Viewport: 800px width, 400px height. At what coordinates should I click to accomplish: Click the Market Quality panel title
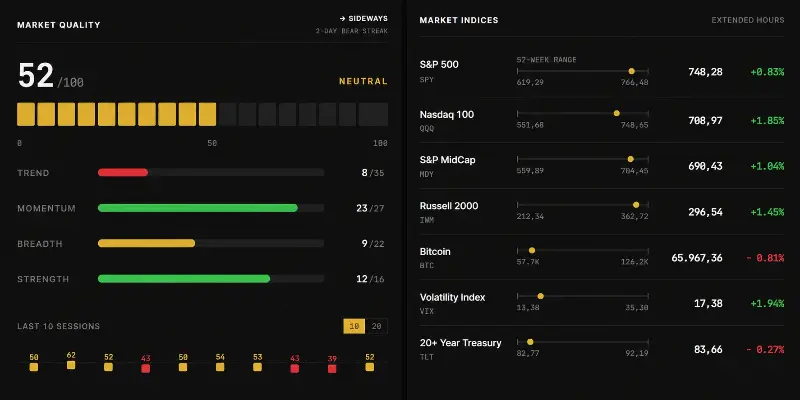59,24
